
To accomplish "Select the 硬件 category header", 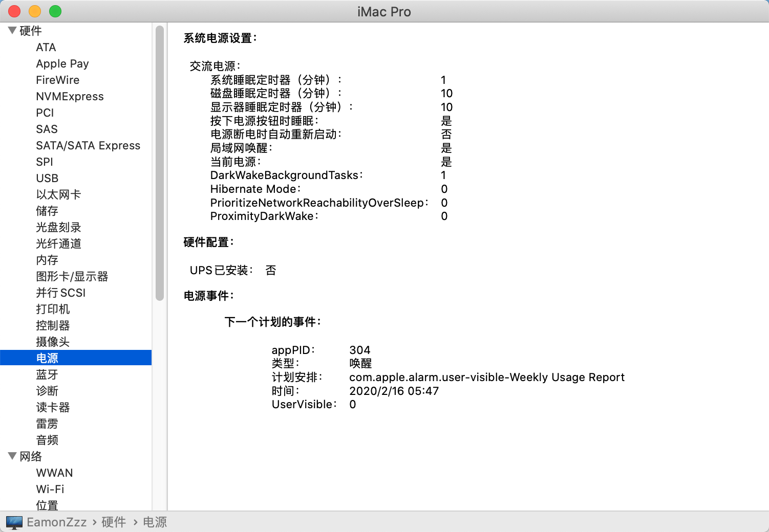I will [31, 31].
